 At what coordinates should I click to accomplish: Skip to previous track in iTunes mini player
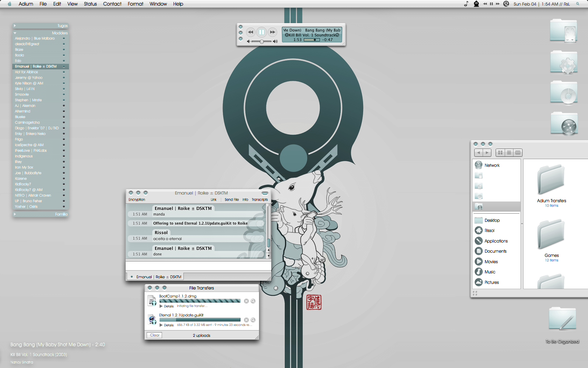[250, 32]
